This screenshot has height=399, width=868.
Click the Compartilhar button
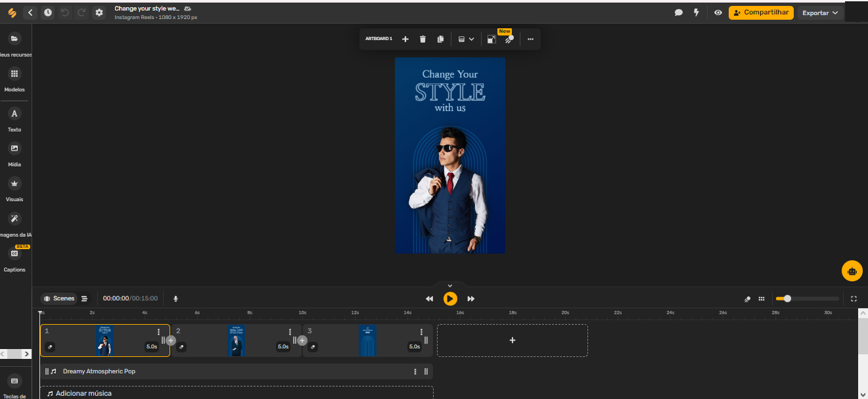[x=761, y=12]
